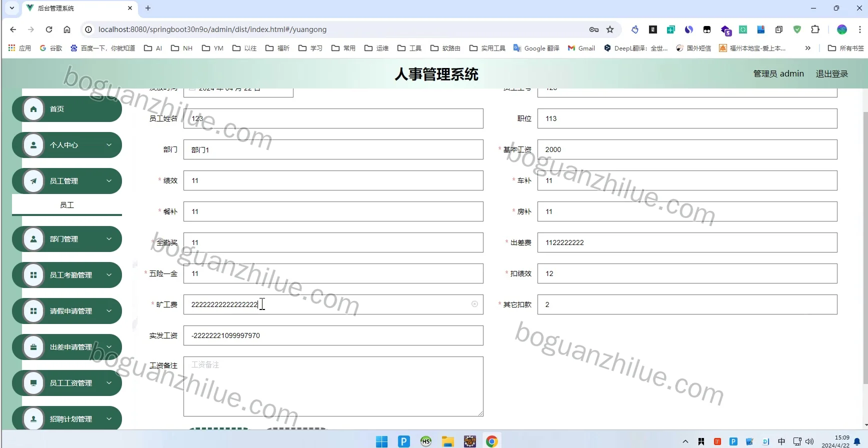This screenshot has height=448, width=868.
Task: Open the browser extensions puzzle icon
Action: 815,29
